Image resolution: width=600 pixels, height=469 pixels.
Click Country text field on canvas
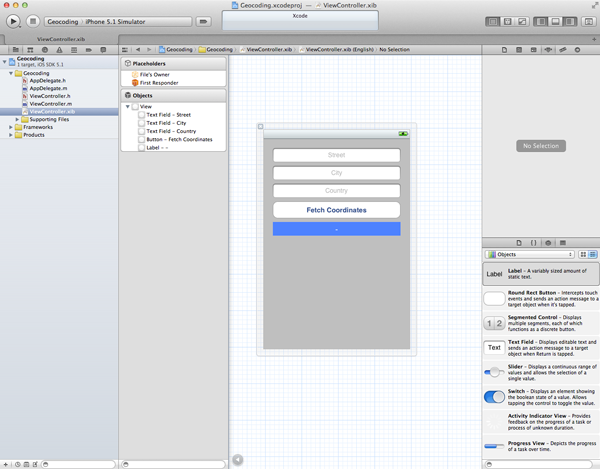click(336, 191)
